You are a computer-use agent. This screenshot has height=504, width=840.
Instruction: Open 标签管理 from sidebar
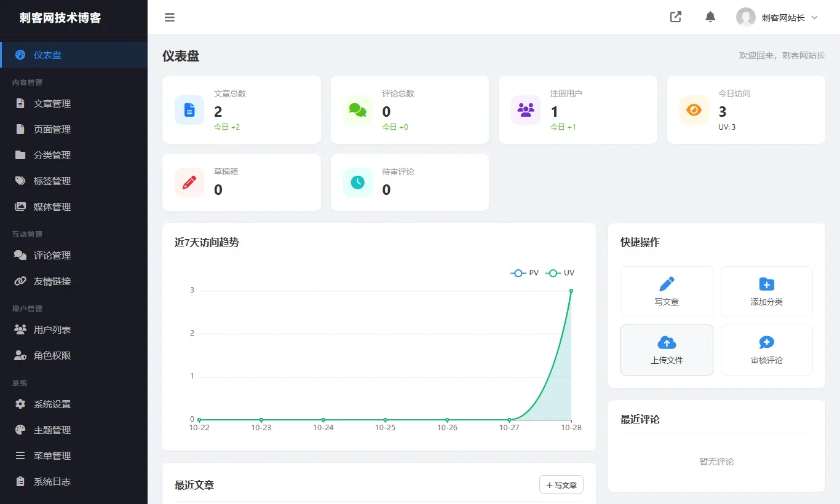click(x=74, y=181)
